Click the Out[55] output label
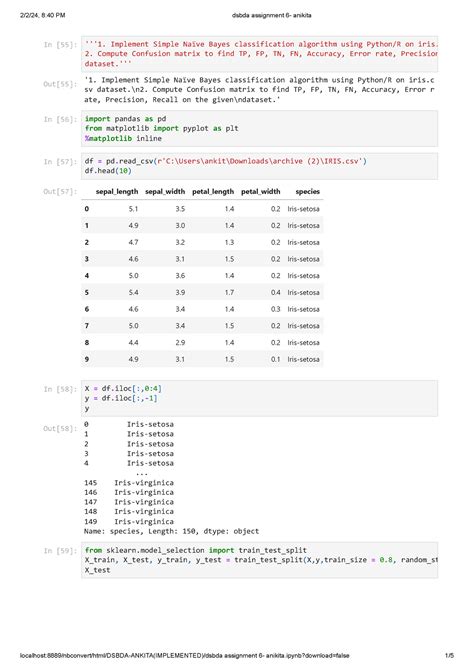 tap(60, 84)
